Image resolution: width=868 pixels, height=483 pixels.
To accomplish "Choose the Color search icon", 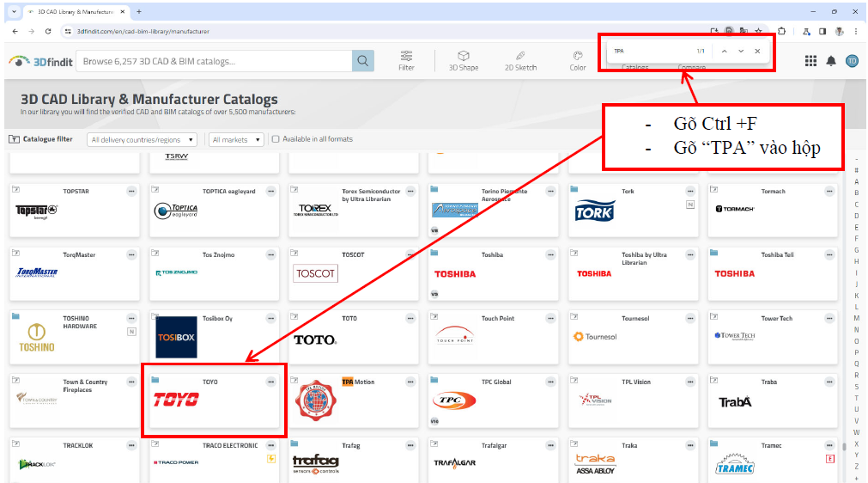I will 578,60.
